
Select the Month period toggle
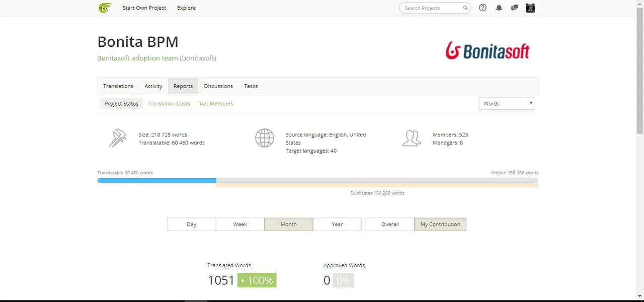coord(288,224)
